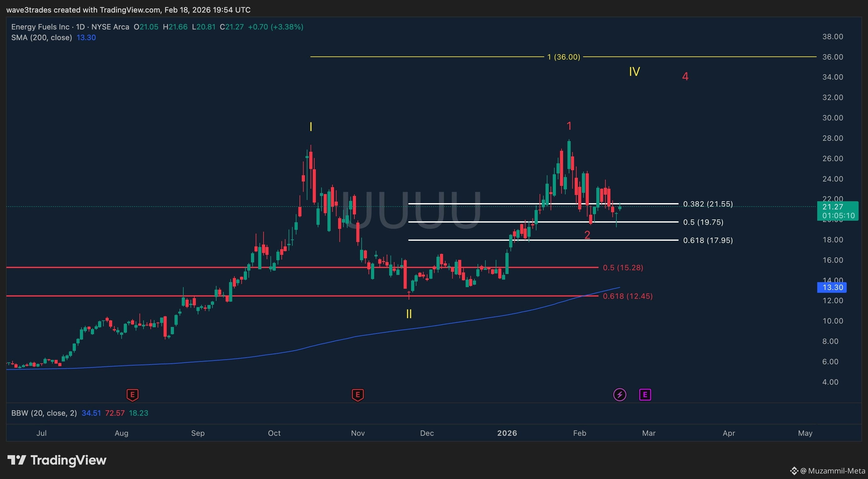Select the BBW (20, close, 2) indicator legend
This screenshot has width=868, height=479.
pos(44,413)
